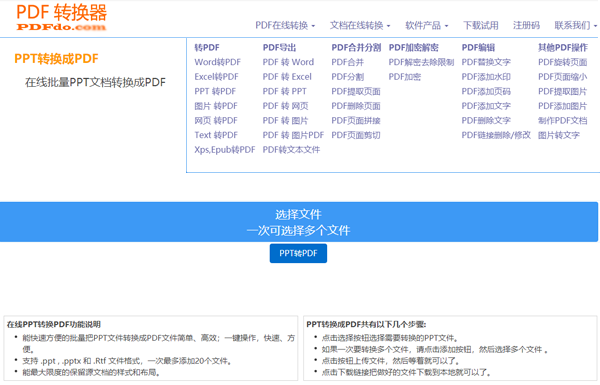The height and width of the screenshot is (385, 600).
Task: Open the PDF 转 网页 link
Action: (x=285, y=106)
